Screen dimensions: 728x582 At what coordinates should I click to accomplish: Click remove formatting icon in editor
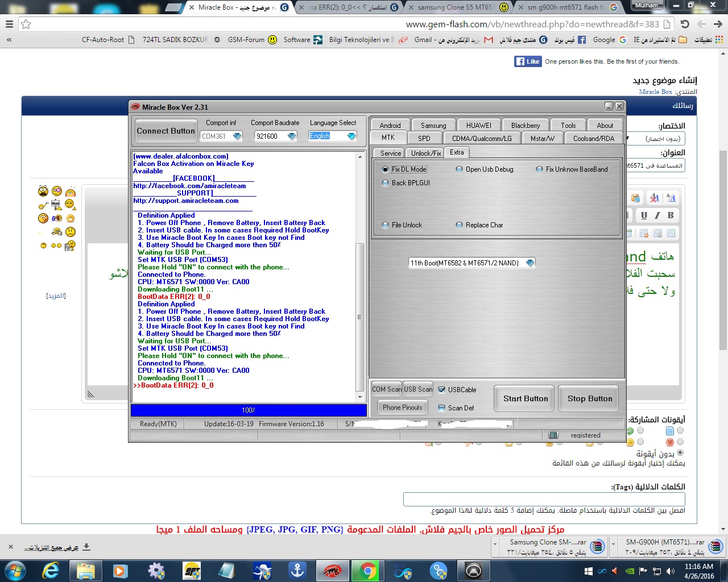point(655,198)
